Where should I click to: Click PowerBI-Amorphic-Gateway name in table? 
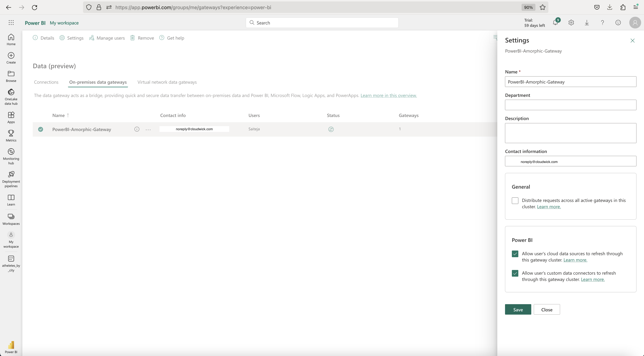(x=81, y=129)
